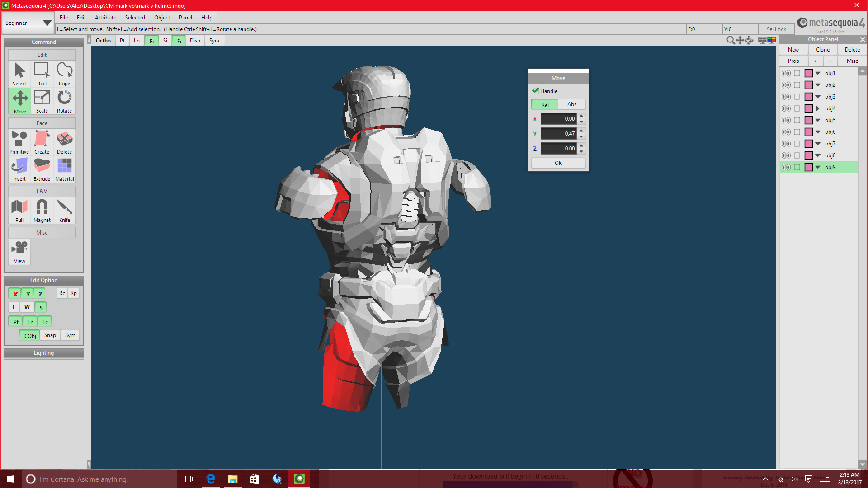Collapse the obj2 expander arrow
Image resolution: width=868 pixels, height=488 pixels.
click(818, 85)
